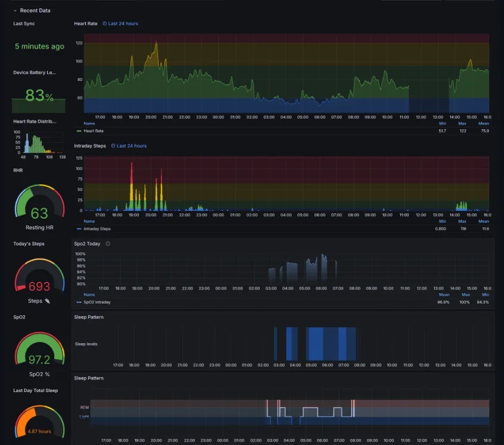Click the blue Intraday Steps legend color swatch

(79, 229)
